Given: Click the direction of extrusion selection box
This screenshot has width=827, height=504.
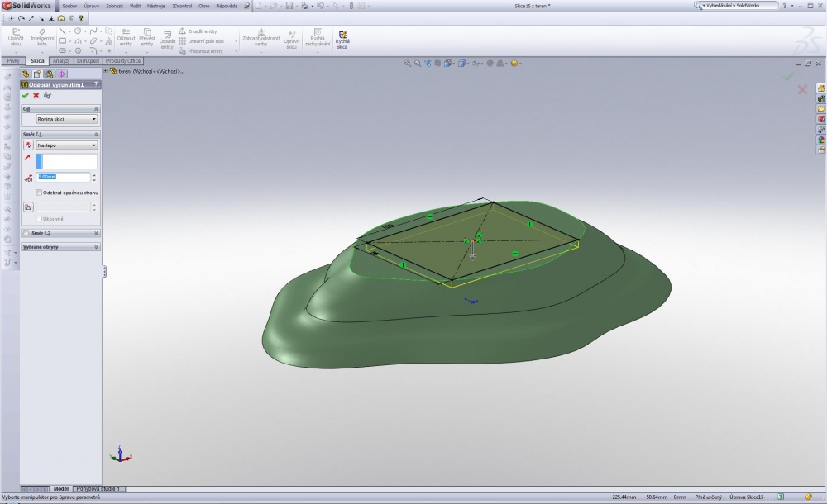Looking at the screenshot, I should point(67,161).
